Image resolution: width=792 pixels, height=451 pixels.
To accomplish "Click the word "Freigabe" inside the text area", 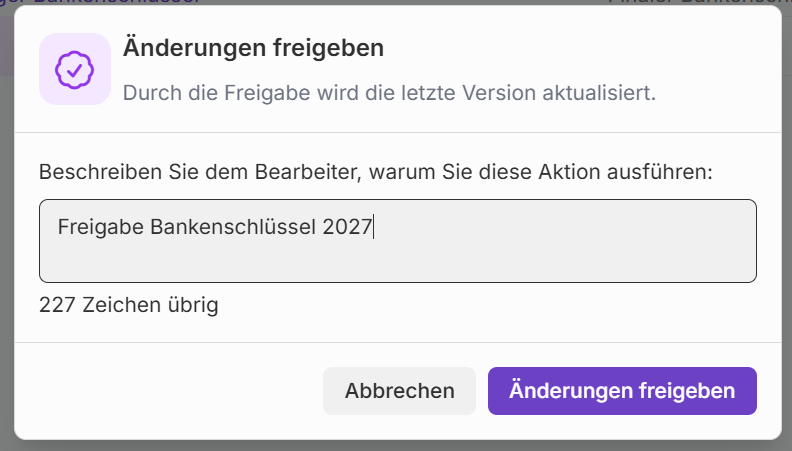I will [101, 227].
